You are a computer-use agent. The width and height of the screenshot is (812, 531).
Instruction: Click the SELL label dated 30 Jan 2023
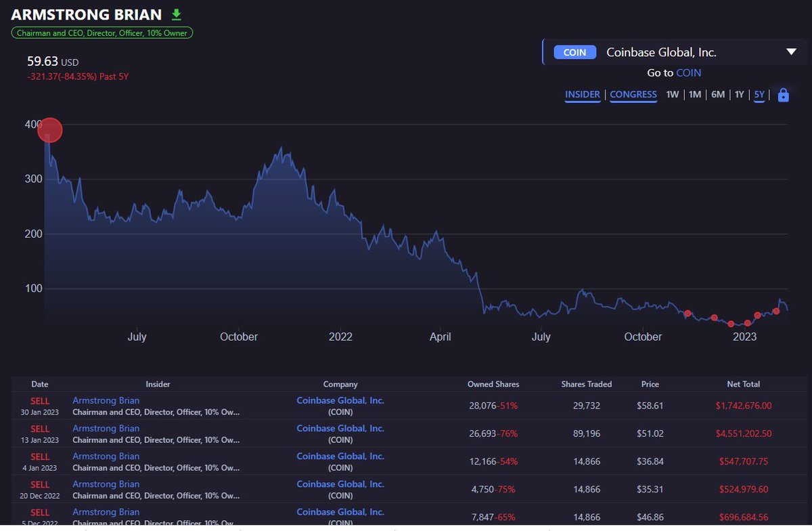(x=40, y=400)
